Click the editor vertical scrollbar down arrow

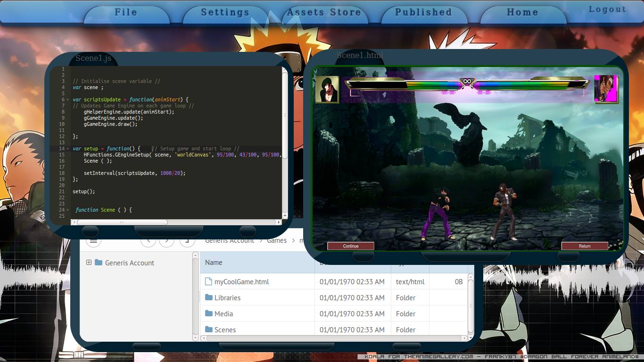[x=285, y=215]
